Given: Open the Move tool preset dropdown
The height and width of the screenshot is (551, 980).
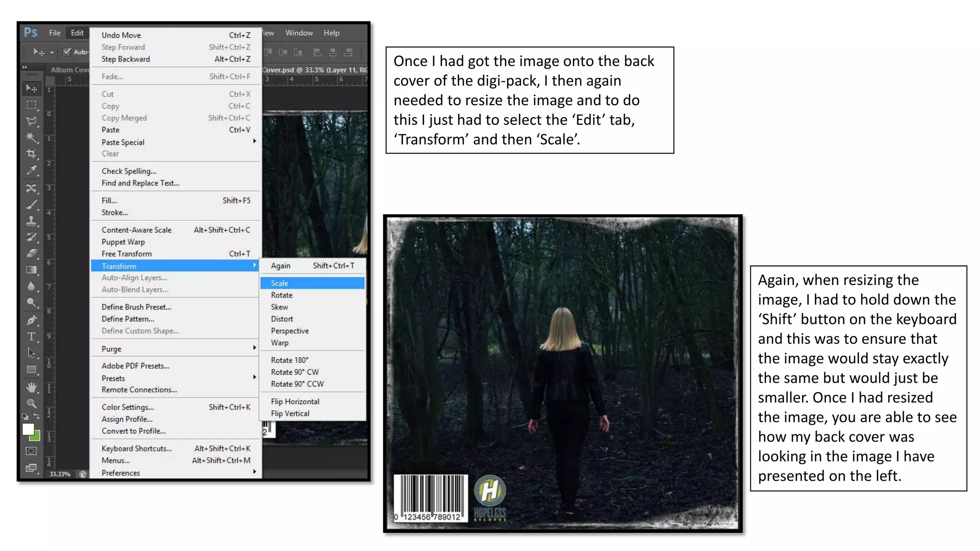Looking at the screenshot, I should click(x=52, y=52).
